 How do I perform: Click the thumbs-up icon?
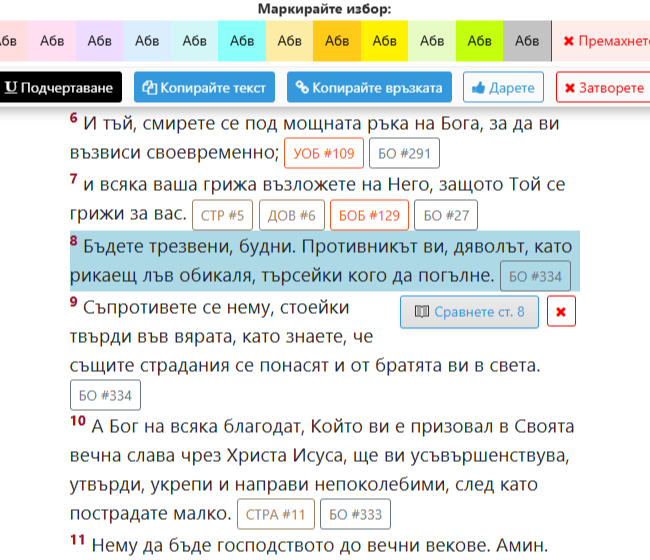pos(478,87)
